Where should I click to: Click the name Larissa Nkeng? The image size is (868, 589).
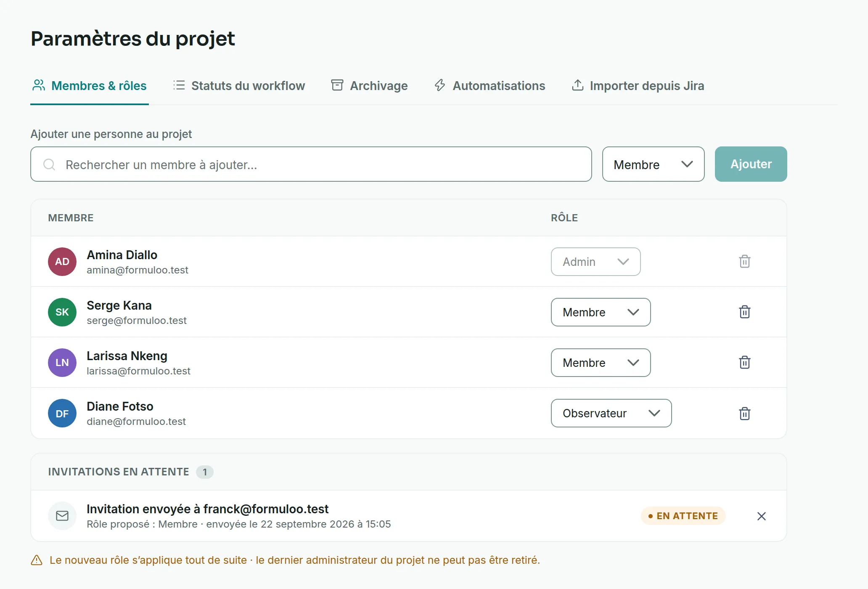tap(127, 356)
